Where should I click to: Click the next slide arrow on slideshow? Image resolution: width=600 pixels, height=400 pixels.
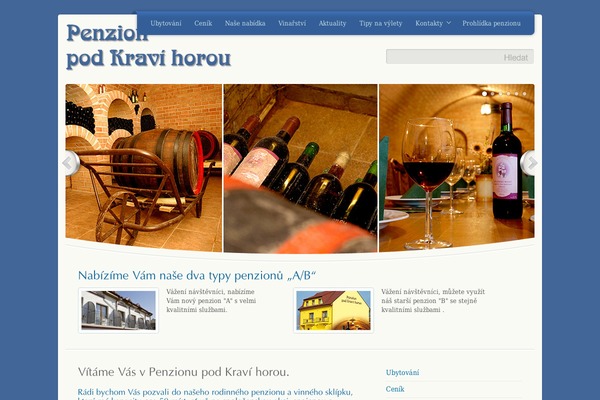[x=529, y=163]
